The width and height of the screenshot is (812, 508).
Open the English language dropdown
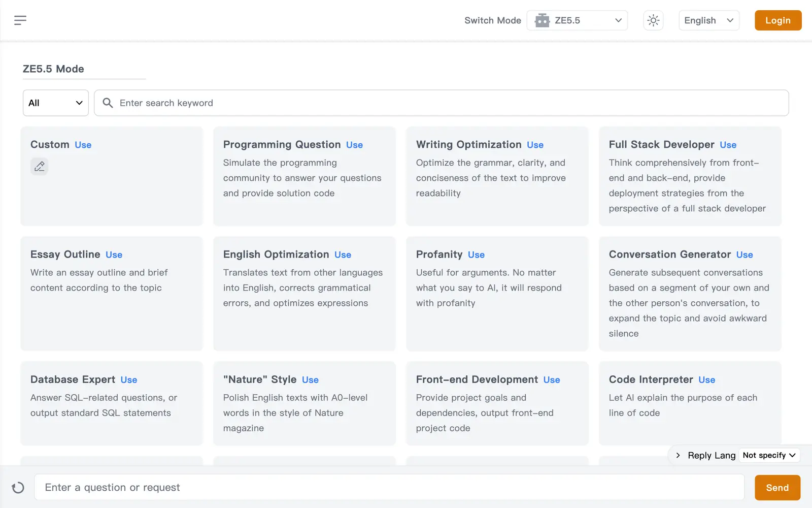(x=709, y=20)
